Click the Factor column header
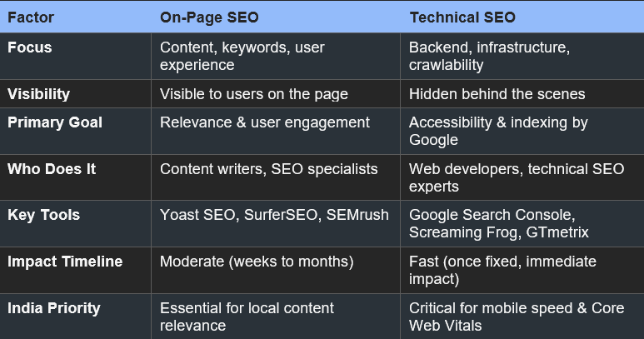 [x=31, y=17]
